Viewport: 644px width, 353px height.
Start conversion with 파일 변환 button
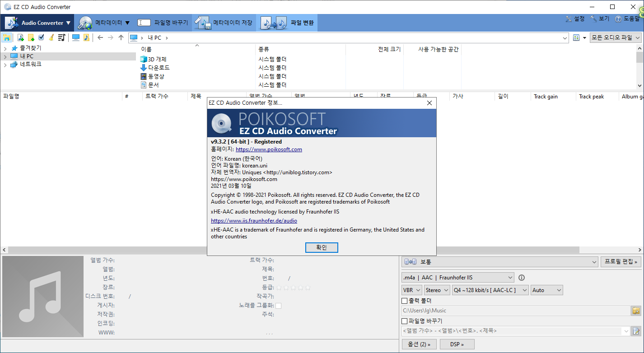[287, 23]
